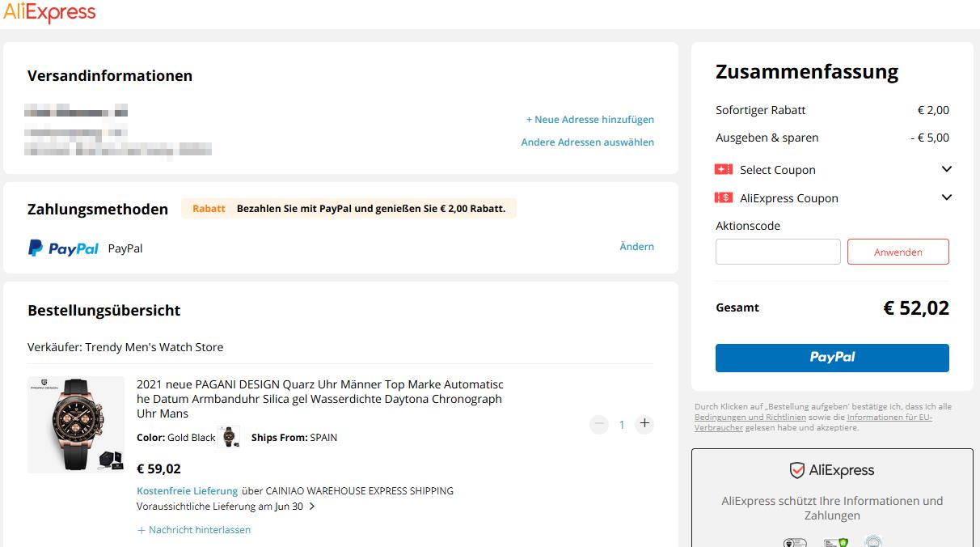Click the AliExpress Coupon label
This screenshot has width=980, height=547.
click(789, 198)
